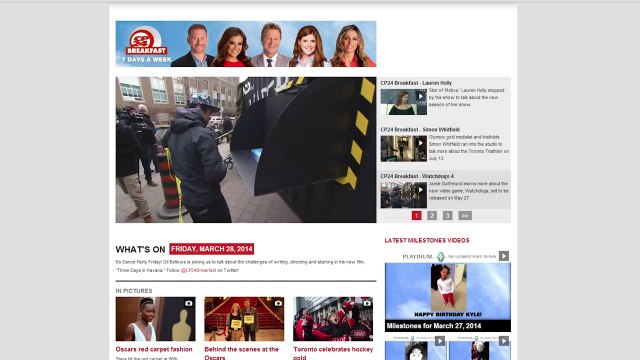Open Oscars red carpet fashion gallery image
This screenshot has height=360, width=640.
click(x=156, y=319)
